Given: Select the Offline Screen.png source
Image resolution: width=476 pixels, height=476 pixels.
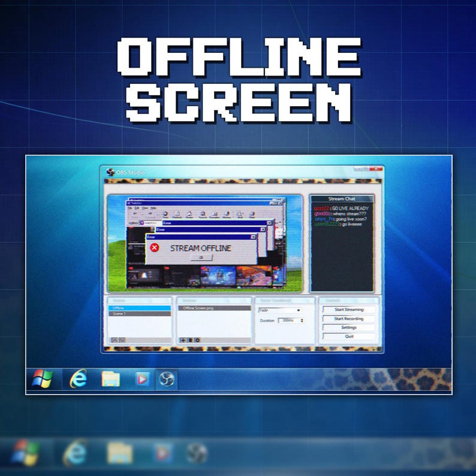Looking at the screenshot, I should (x=215, y=308).
